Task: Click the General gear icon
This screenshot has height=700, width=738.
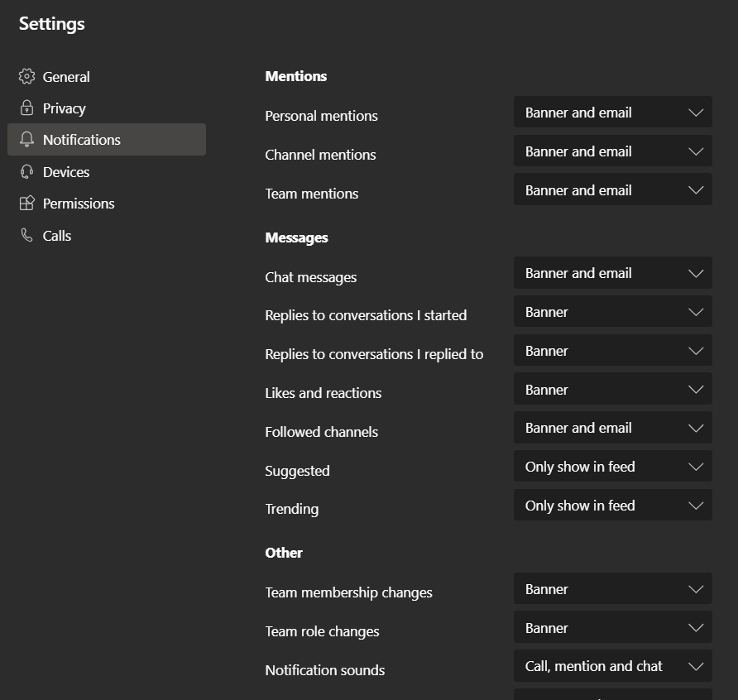Action: [x=26, y=77]
